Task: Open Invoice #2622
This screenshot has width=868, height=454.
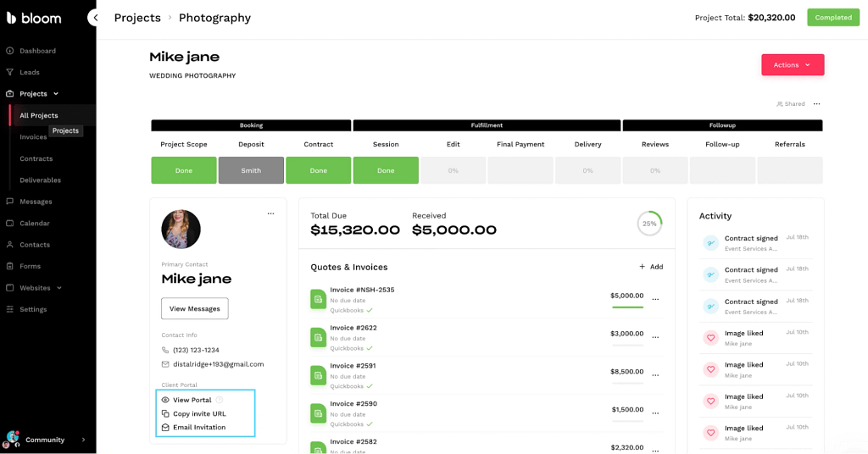Action: [x=353, y=328]
